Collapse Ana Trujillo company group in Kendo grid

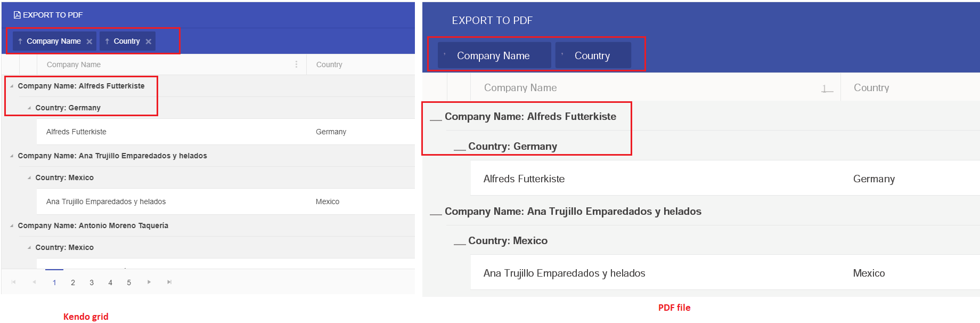pos(12,156)
